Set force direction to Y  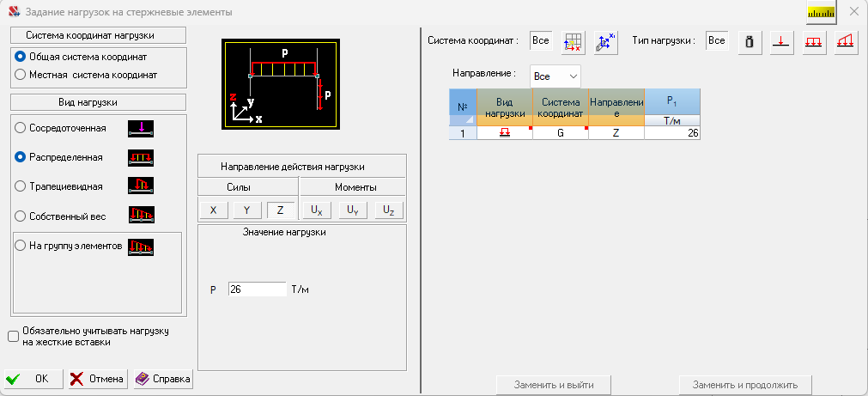tap(247, 210)
